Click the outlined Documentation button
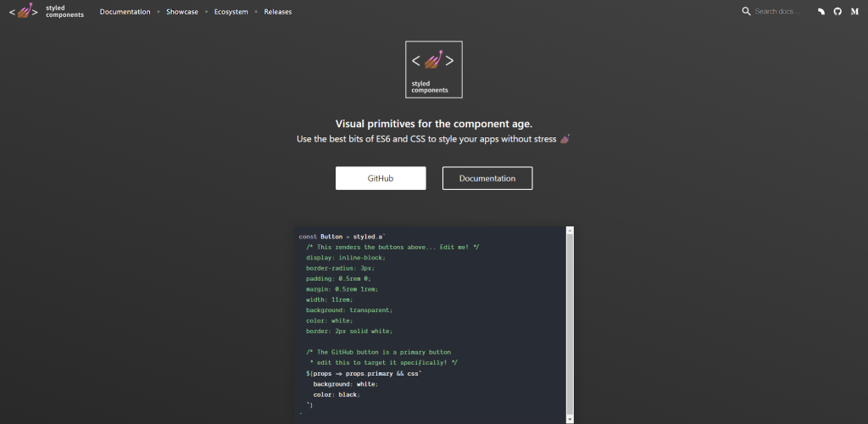868x424 pixels. tap(487, 178)
